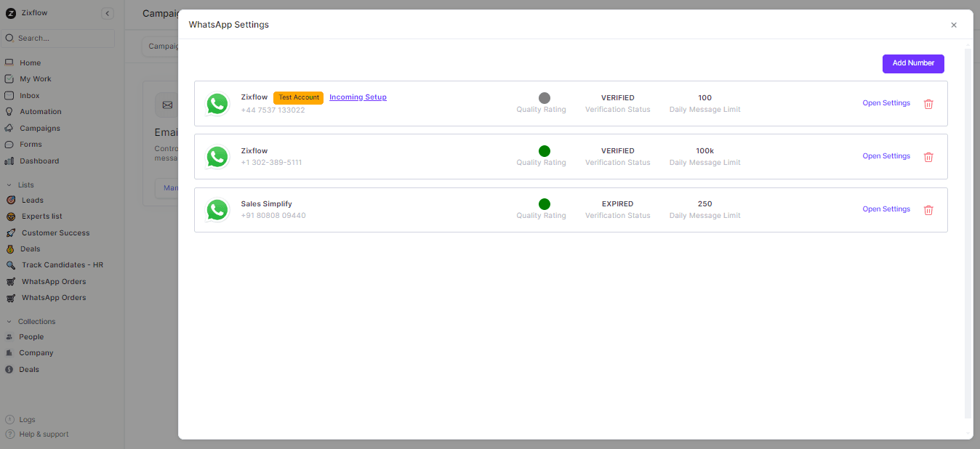
Task: Click the search field in the sidebar
Action: (x=58, y=37)
